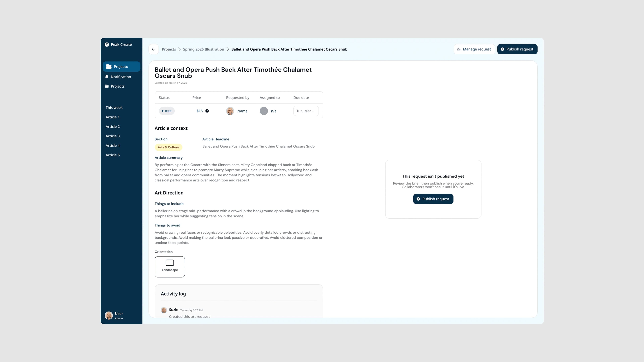Click the Arts & Culture section tag
Image resolution: width=644 pixels, height=362 pixels.
click(x=168, y=147)
